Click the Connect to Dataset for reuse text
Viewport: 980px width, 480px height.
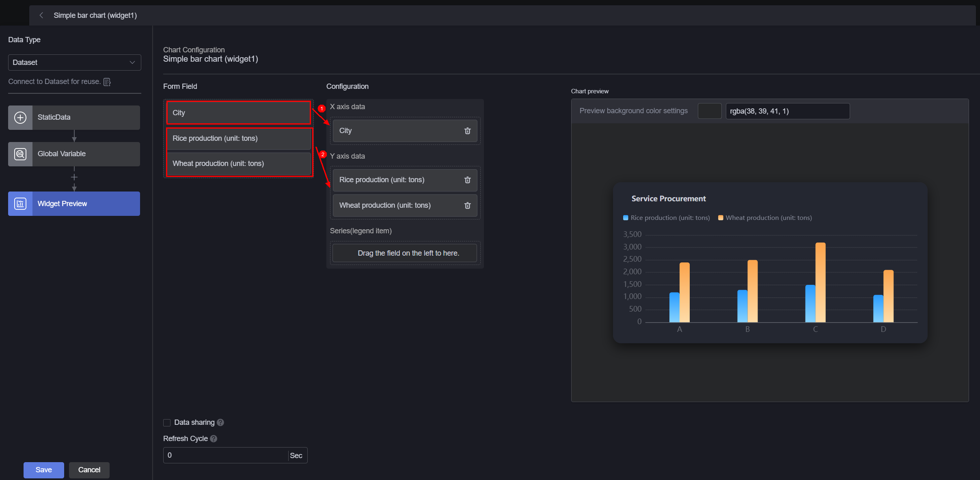coord(54,82)
